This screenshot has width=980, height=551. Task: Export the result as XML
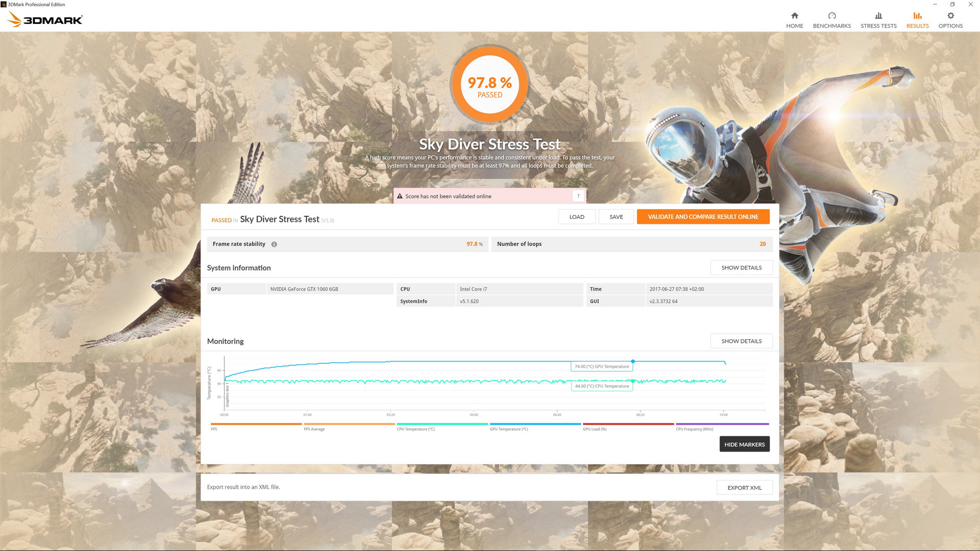click(744, 488)
